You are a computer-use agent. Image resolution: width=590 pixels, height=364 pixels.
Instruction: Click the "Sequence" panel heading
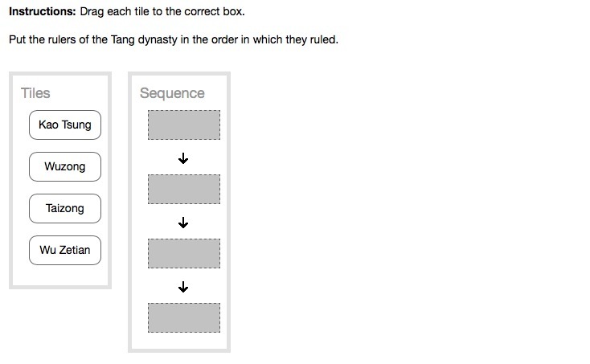(x=172, y=93)
